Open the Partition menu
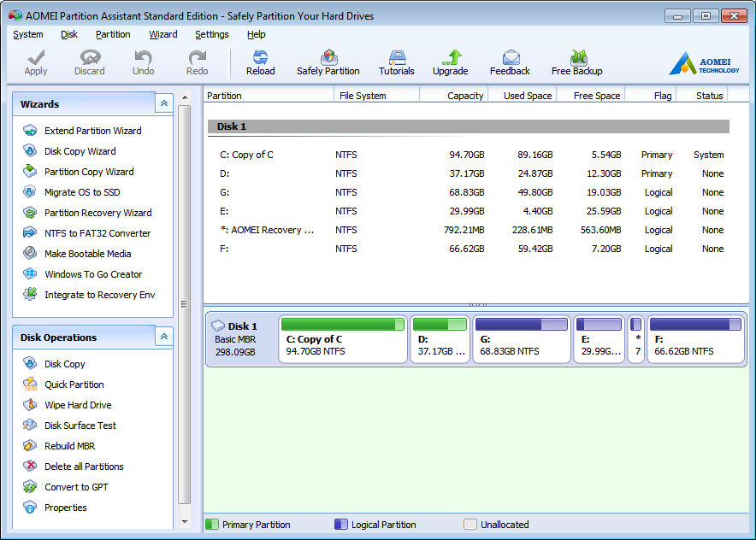The width and height of the screenshot is (756, 540). click(x=113, y=35)
